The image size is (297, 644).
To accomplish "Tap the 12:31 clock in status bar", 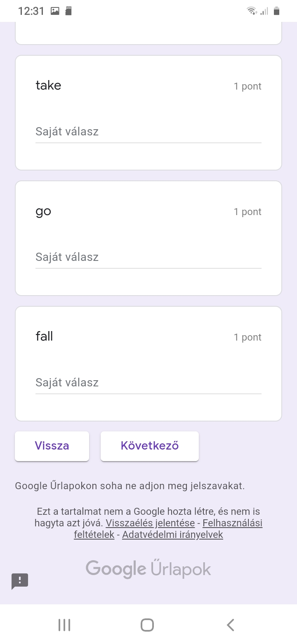I will (x=31, y=11).
